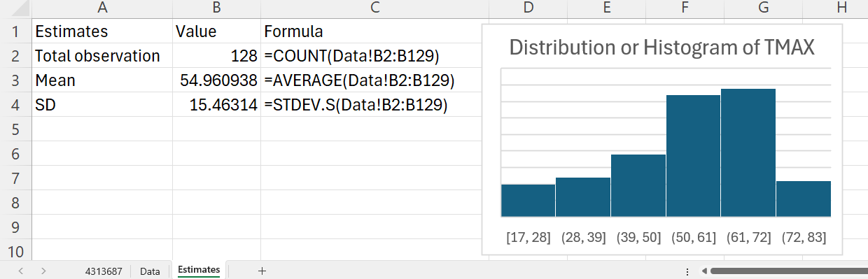868x279 pixels.
Task: Select row 6 header
Action: point(15,154)
